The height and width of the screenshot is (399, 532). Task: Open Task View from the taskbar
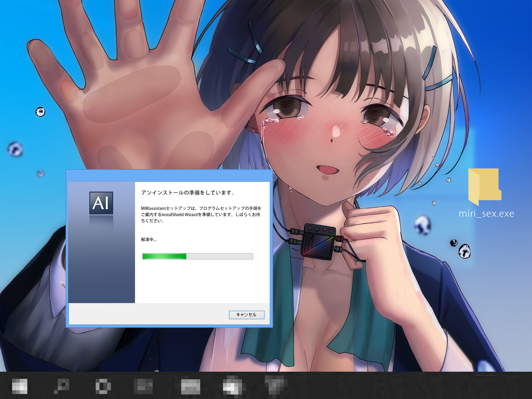tap(143, 386)
